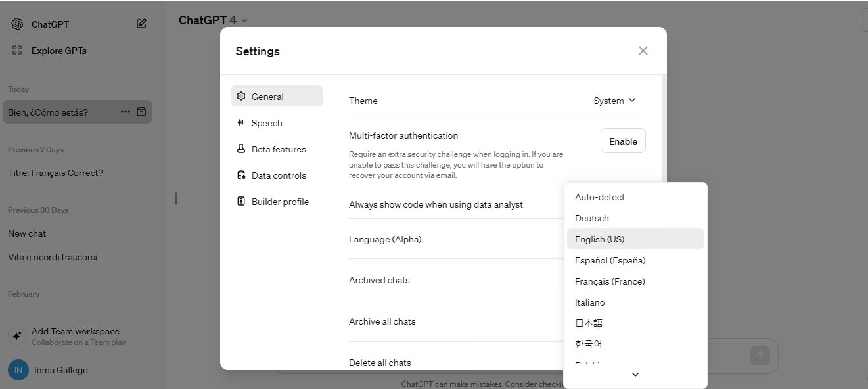
Task: Choose Español (España) language
Action: [x=635, y=260]
